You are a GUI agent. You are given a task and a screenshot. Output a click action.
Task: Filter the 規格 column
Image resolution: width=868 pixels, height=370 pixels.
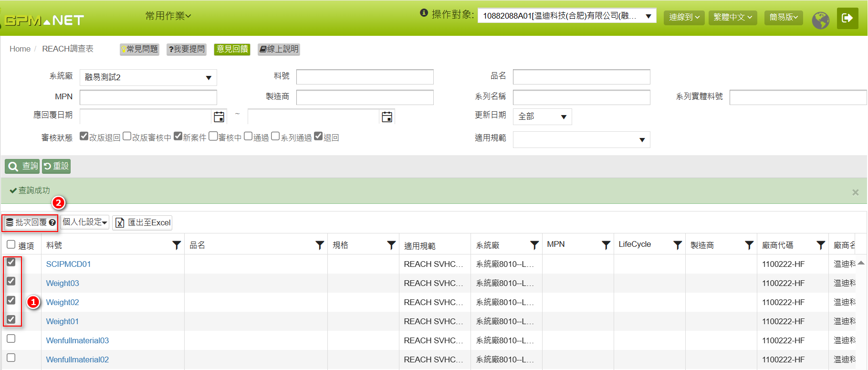point(391,245)
